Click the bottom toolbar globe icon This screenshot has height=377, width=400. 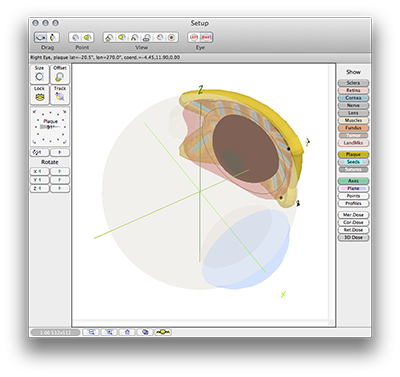[145, 332]
